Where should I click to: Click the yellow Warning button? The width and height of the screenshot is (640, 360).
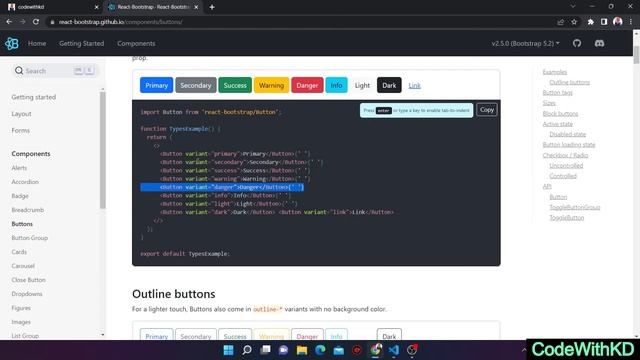[x=271, y=85]
